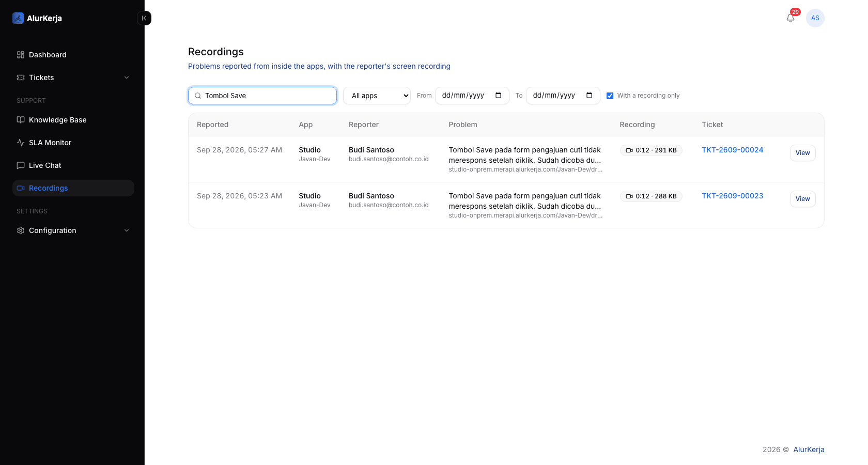Click the Tickets icon in sidebar
Screen dimensions: 868x465
(x=21, y=78)
